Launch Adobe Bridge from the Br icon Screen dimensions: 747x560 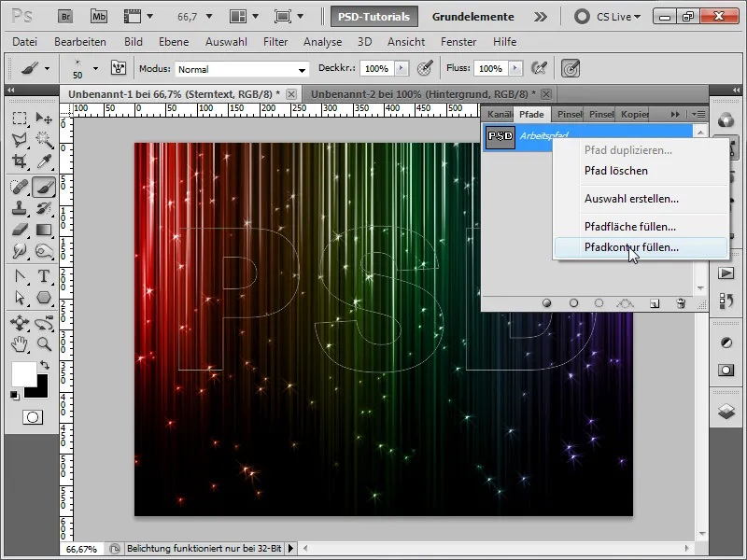(x=65, y=17)
